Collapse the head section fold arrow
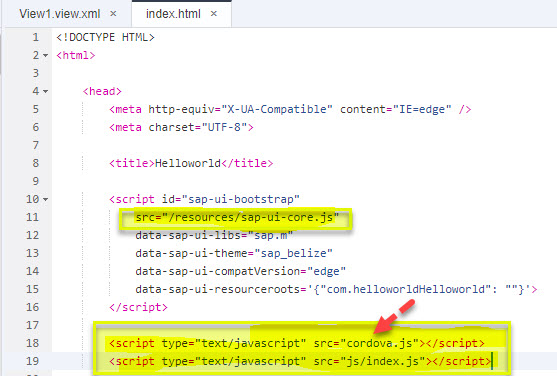The width and height of the screenshot is (557, 376). tap(45, 91)
